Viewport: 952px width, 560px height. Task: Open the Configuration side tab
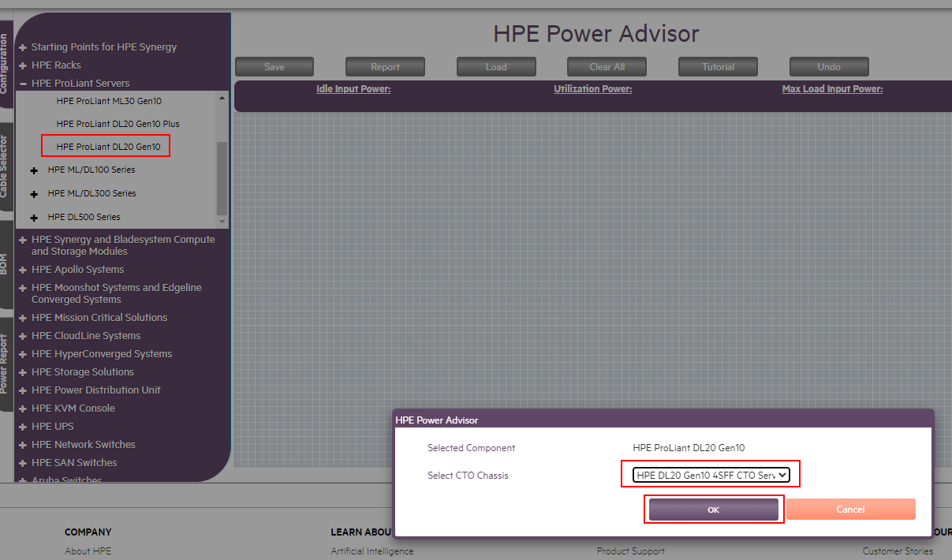tap(6, 63)
